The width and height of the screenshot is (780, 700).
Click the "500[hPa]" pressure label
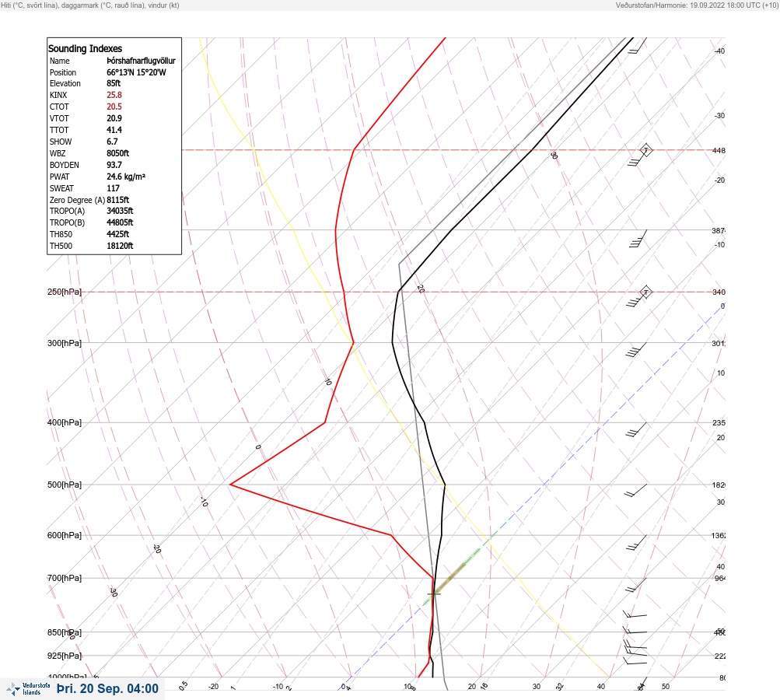(65, 485)
